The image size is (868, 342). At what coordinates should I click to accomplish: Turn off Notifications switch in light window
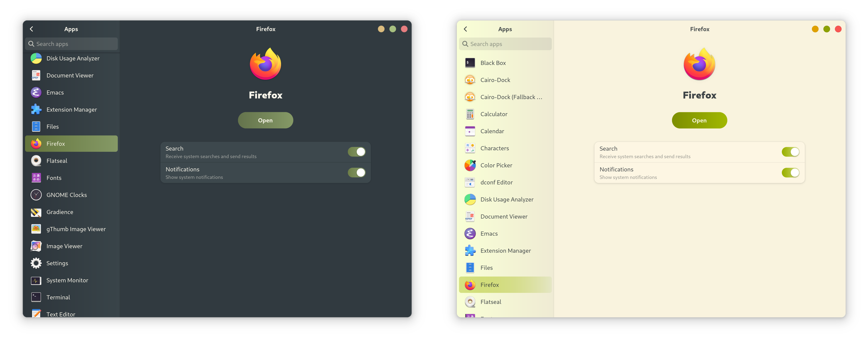[x=790, y=172]
